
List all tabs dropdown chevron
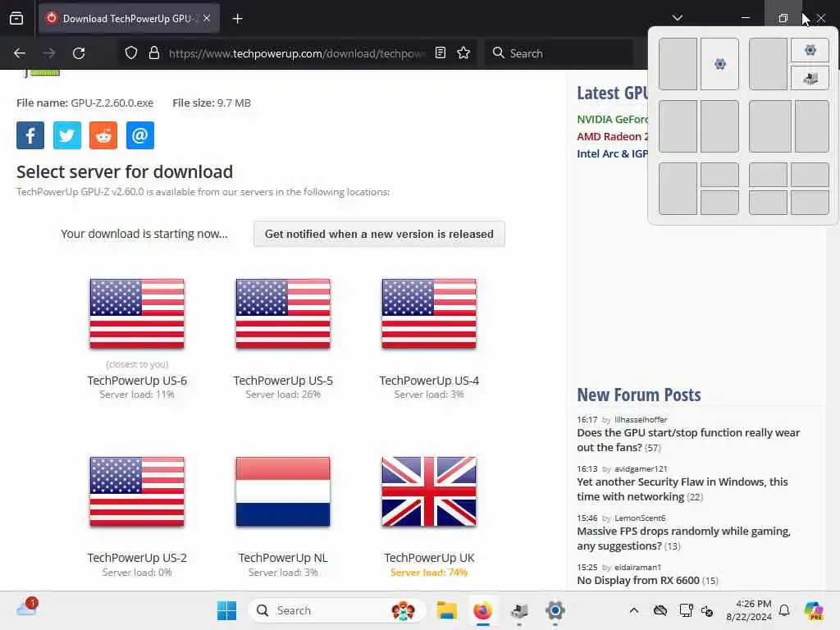tap(677, 18)
